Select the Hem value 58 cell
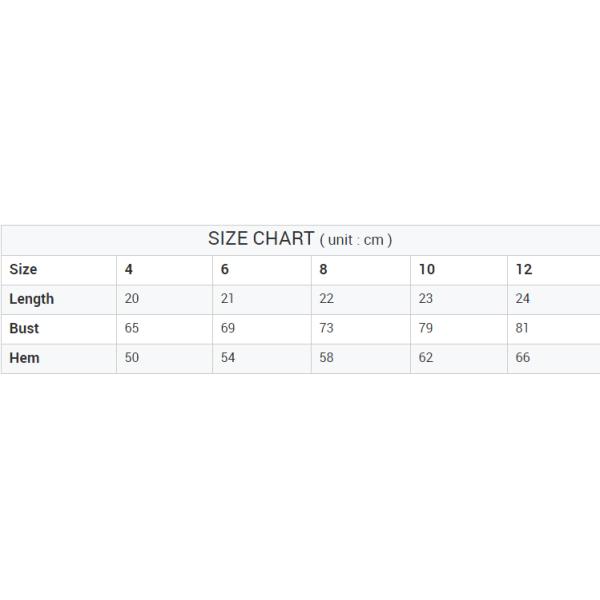600x600 pixels. coord(327,358)
